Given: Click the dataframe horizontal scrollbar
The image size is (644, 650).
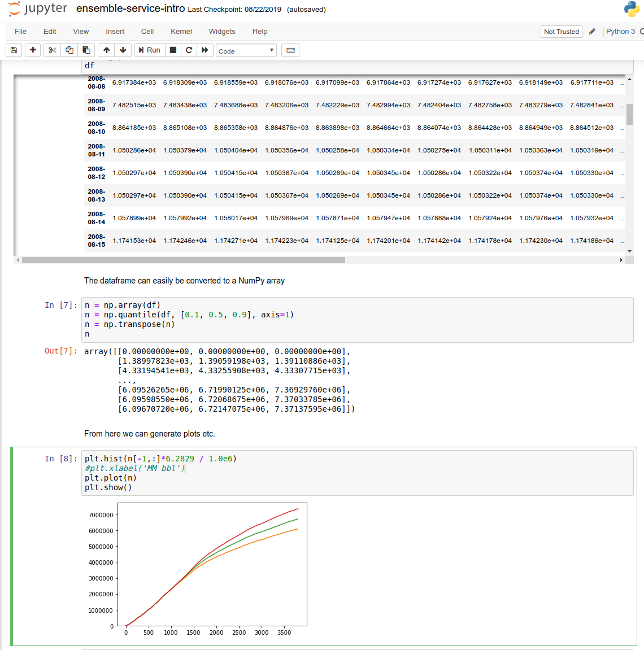Looking at the screenshot, I should click(184, 260).
